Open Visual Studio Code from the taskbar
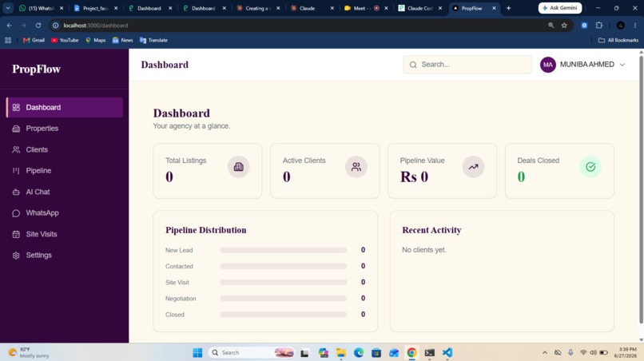 [x=447, y=352]
